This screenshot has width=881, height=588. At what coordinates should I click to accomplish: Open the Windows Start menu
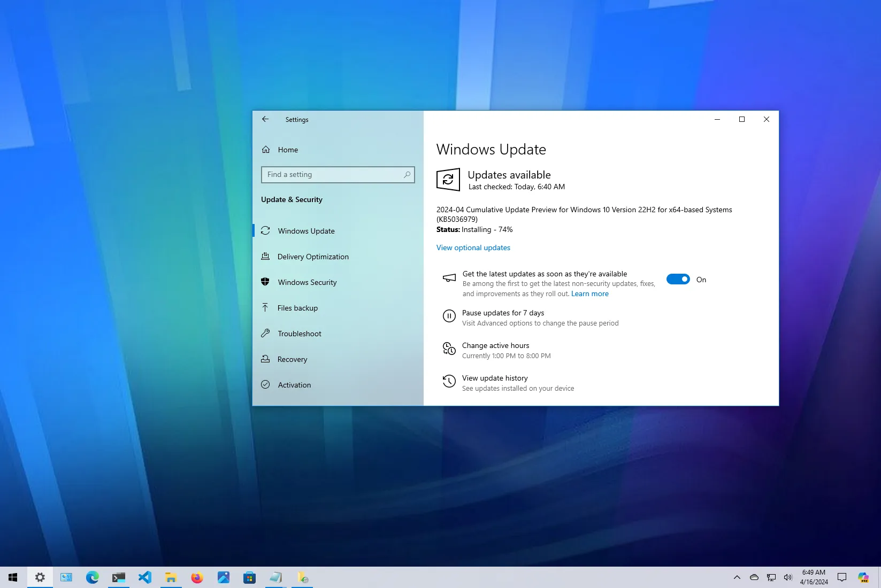[13, 577]
